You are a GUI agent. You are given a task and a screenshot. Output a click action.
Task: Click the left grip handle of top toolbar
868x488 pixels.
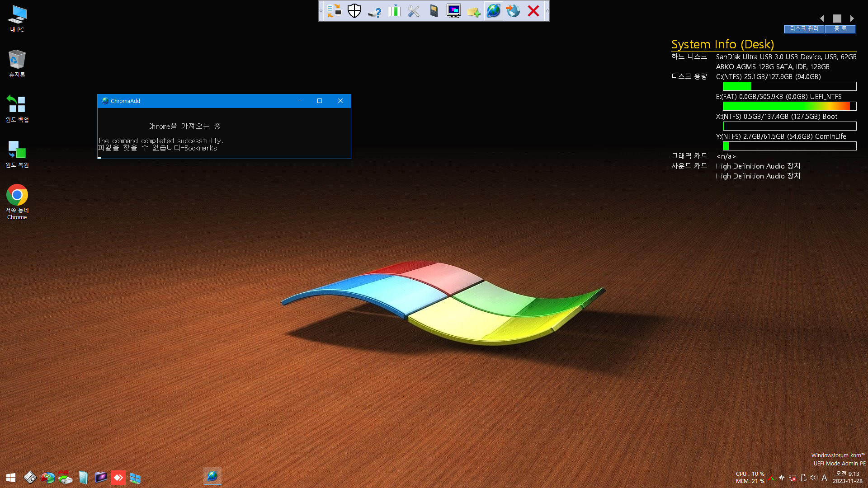[321, 11]
